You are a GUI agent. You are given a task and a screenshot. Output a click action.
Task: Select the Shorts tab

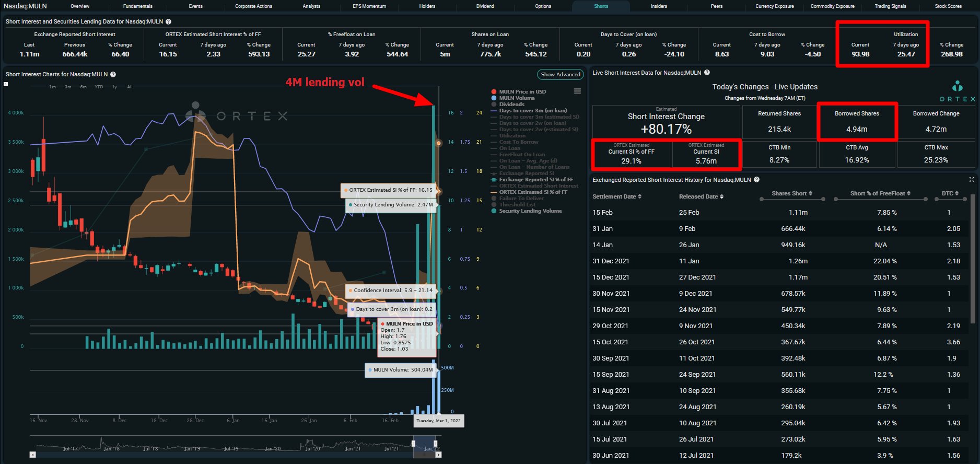click(601, 6)
